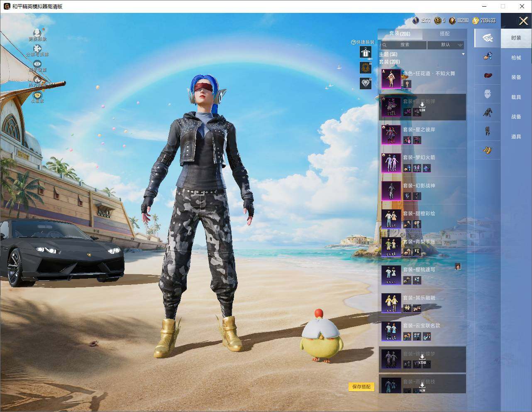Select outfit 套装-甜橙彩绘

coord(422,219)
